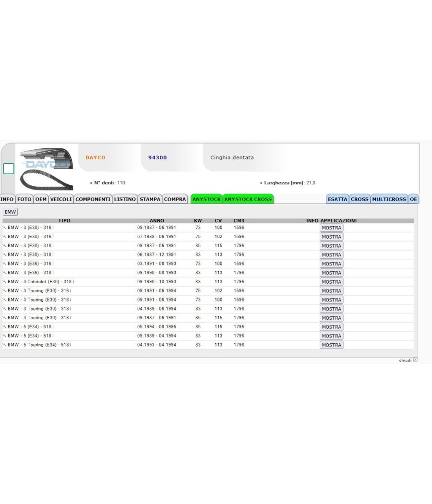This screenshot has width=432, height=504.
Task: Click MOSTRA for 3 Cabriolet (E30) 318i
Action: [x=331, y=282]
